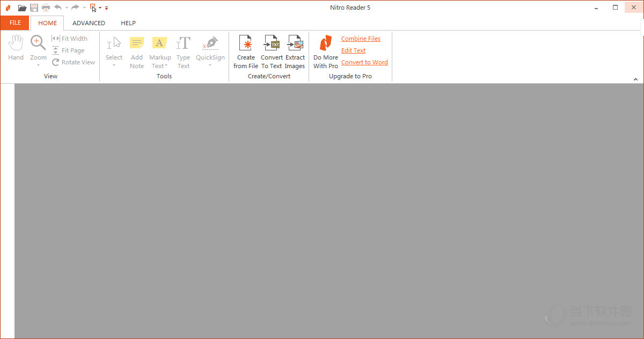Screen dimensions: 644x339
Task: Expand the Select tool dropdown arrow
Action: click(114, 65)
